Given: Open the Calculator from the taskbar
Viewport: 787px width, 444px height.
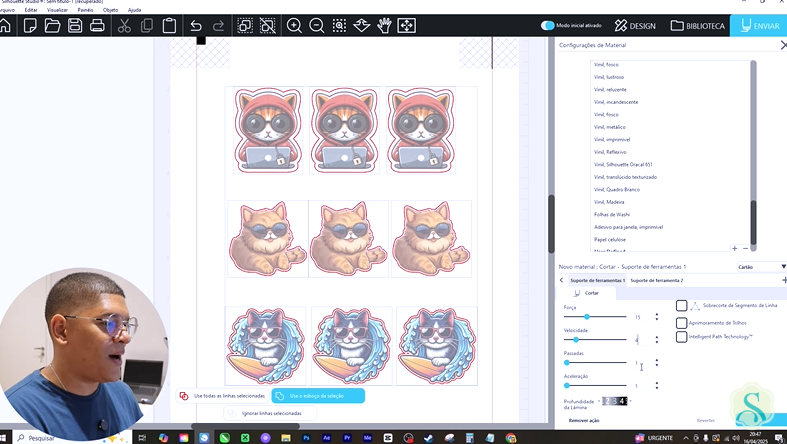Looking at the screenshot, I should (470, 438).
